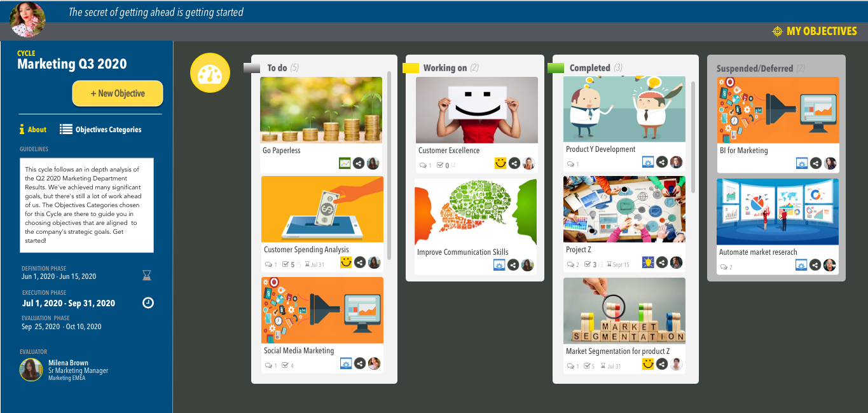Click smiley icon on Customer Excellence card
Screen dimensions: 868x413
[500, 163]
